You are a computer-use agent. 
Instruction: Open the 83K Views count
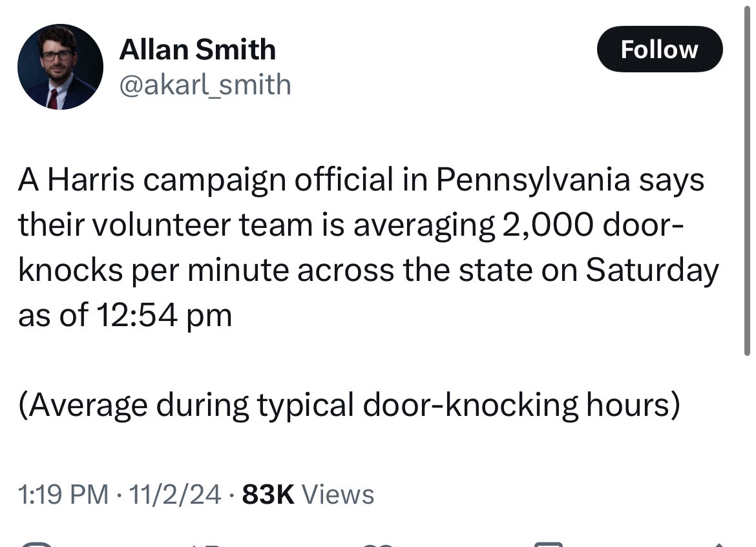click(308, 495)
